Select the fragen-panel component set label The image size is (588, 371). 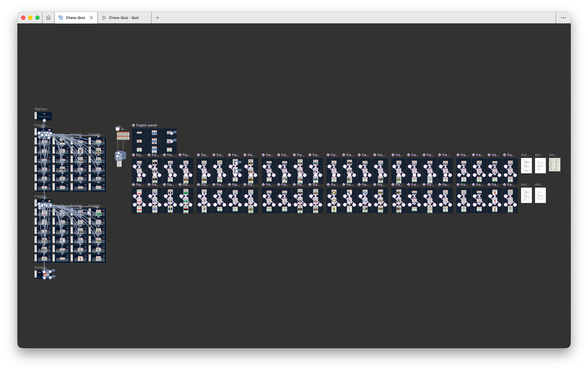(146, 125)
